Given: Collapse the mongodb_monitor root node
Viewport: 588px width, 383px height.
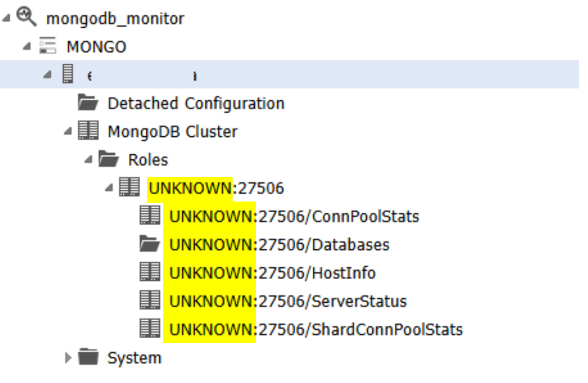Looking at the screenshot, I should [5, 19].
